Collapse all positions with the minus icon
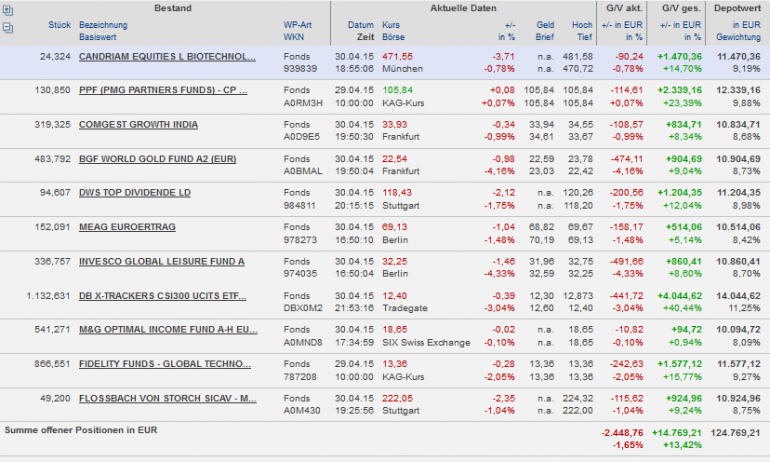 pyautogui.click(x=8, y=27)
